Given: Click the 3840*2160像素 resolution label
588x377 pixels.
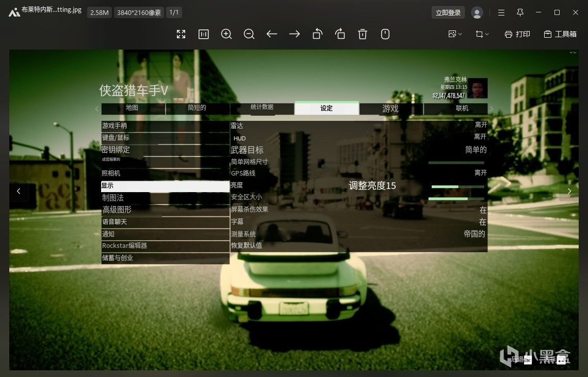Looking at the screenshot, I should (x=139, y=12).
